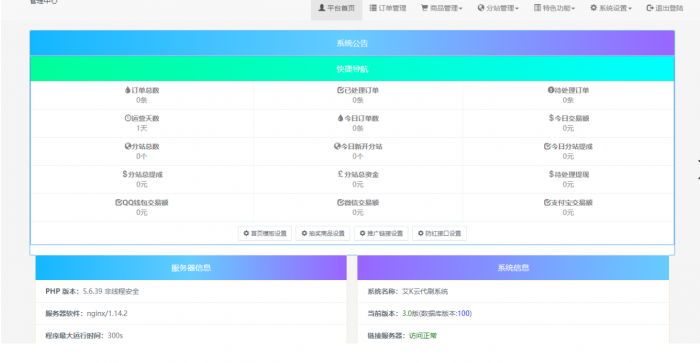
Task: Click the globe icon beside 今日新开分站
Action: 337,146
